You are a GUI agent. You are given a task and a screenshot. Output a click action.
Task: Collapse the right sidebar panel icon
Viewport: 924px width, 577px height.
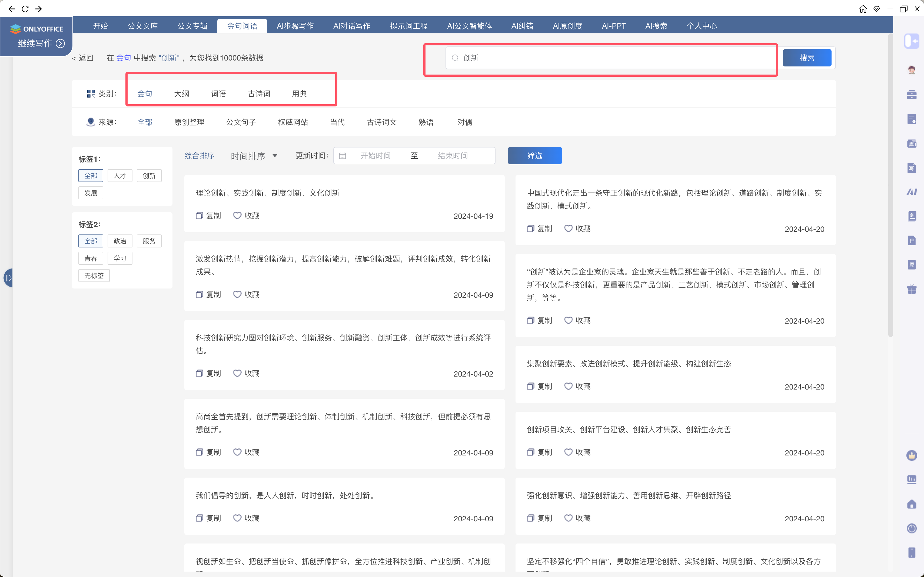[x=911, y=41]
